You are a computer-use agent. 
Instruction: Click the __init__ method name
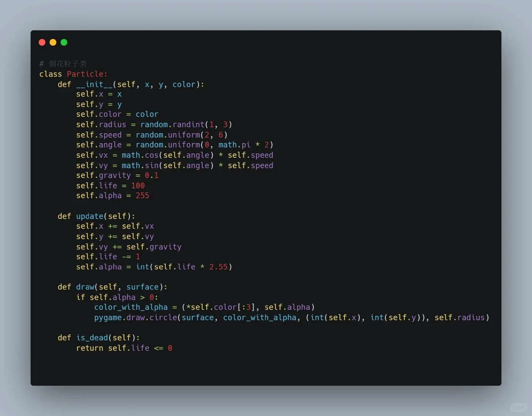[94, 84]
